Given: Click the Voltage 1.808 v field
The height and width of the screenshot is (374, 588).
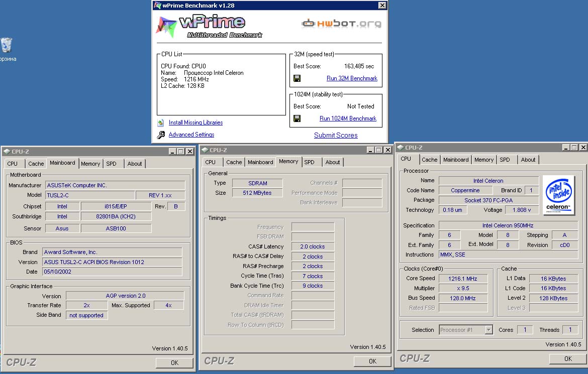Looking at the screenshot, I should [522, 210].
